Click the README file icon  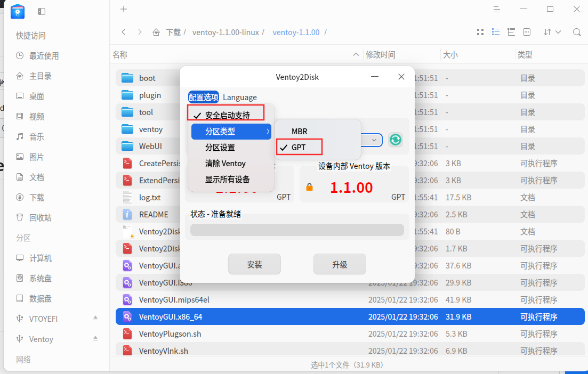[x=127, y=214]
